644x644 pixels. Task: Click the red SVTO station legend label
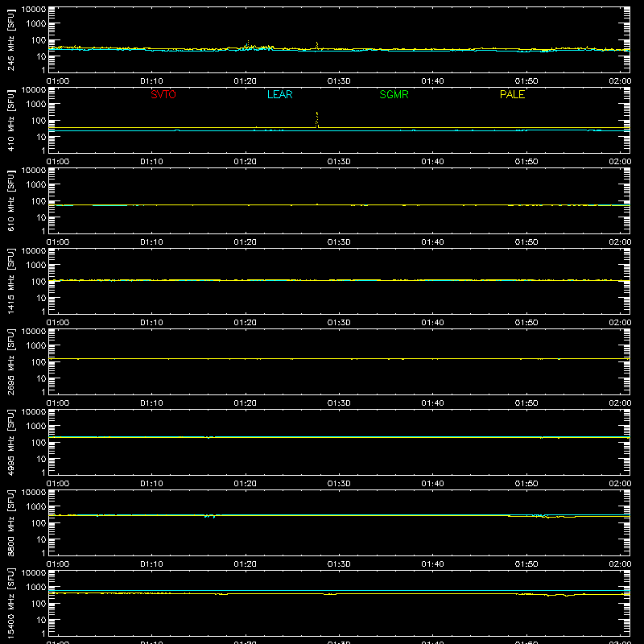click(x=163, y=94)
